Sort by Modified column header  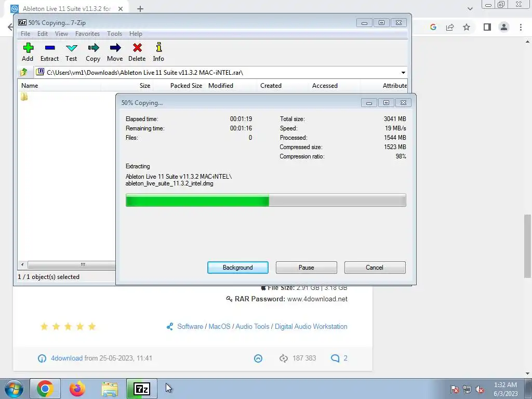pos(231,86)
